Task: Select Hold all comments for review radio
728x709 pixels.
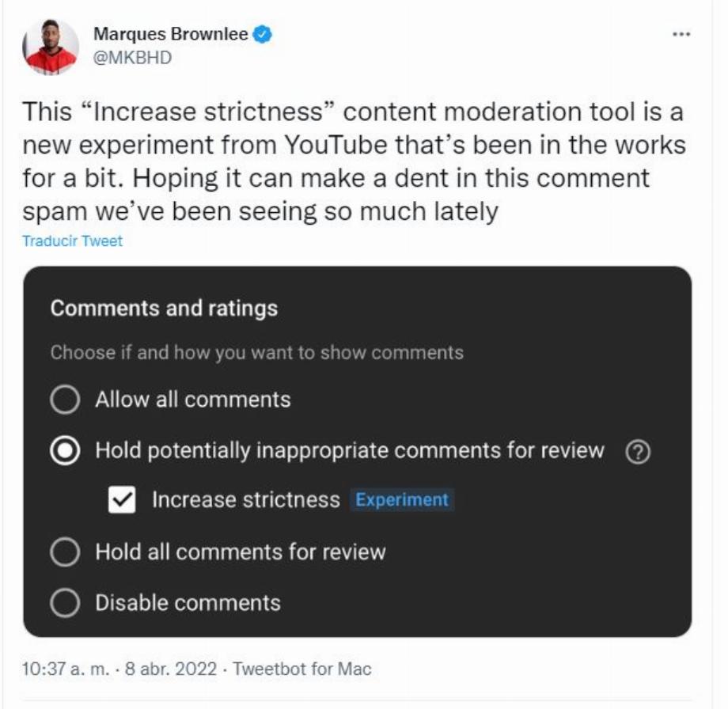Action: pyautogui.click(x=65, y=552)
